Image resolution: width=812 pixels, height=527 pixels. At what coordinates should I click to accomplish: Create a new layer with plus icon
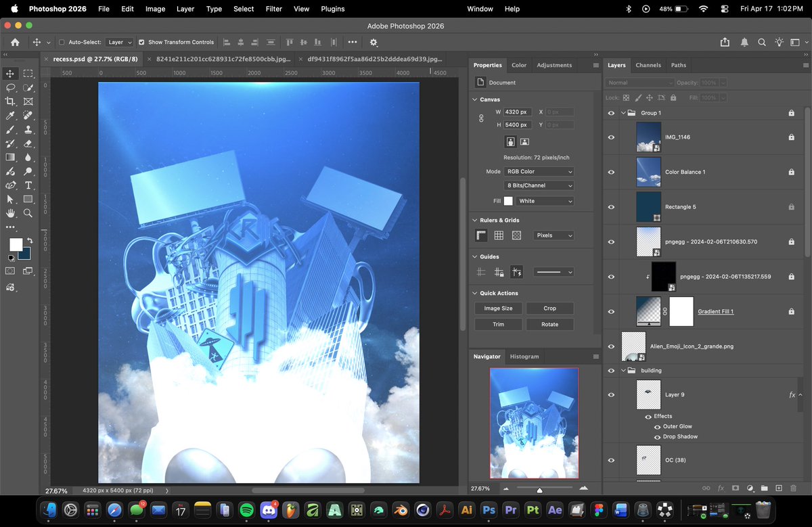[x=778, y=488]
